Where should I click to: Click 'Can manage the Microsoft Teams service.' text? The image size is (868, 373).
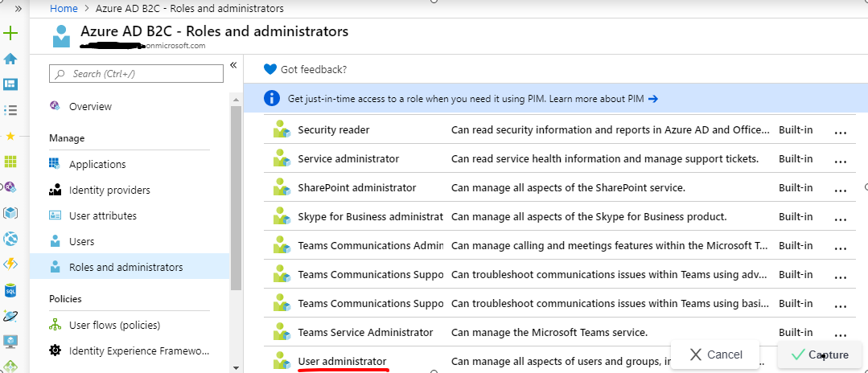point(549,332)
